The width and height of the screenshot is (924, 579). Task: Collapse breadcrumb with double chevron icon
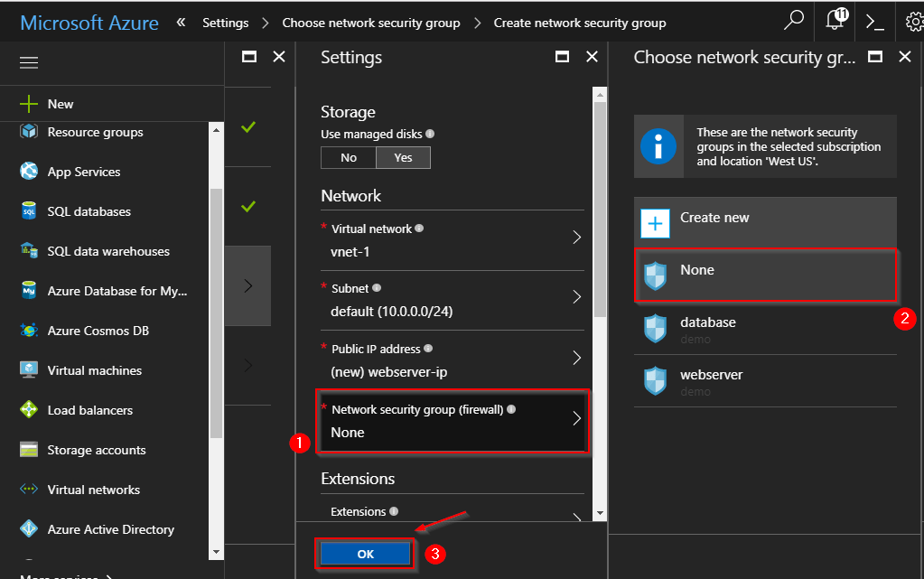click(181, 23)
